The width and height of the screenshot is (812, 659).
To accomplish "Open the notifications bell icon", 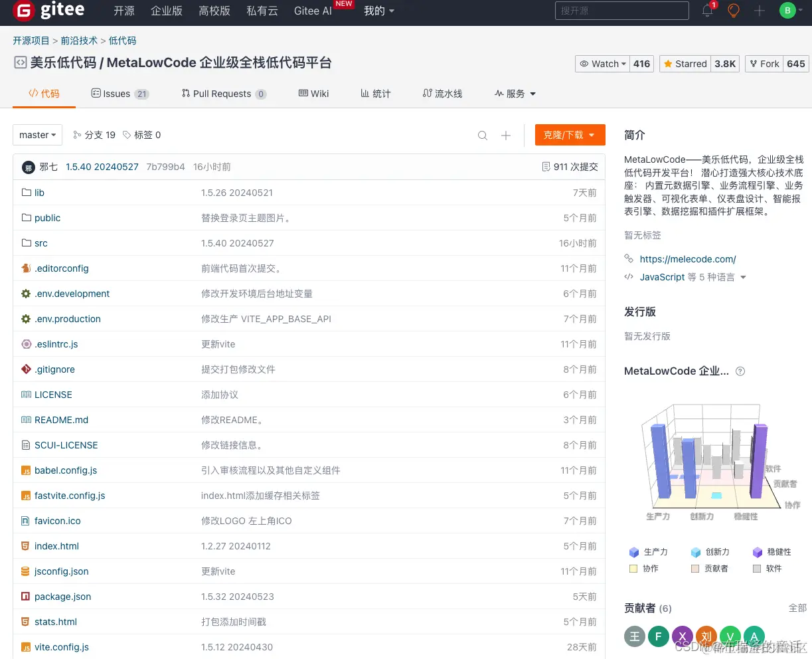I will point(706,11).
